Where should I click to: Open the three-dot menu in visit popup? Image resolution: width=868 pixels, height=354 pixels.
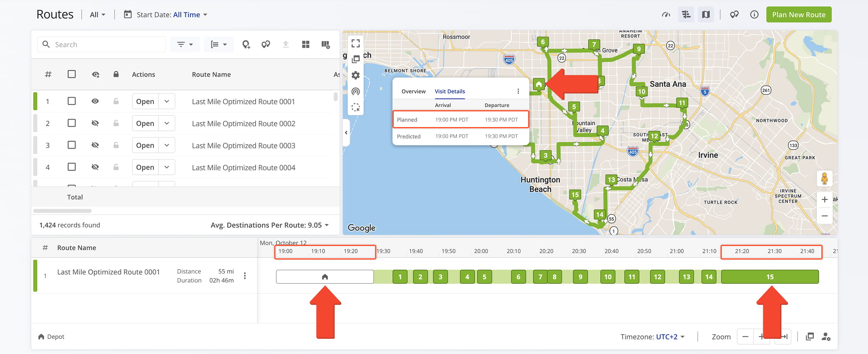click(x=518, y=91)
